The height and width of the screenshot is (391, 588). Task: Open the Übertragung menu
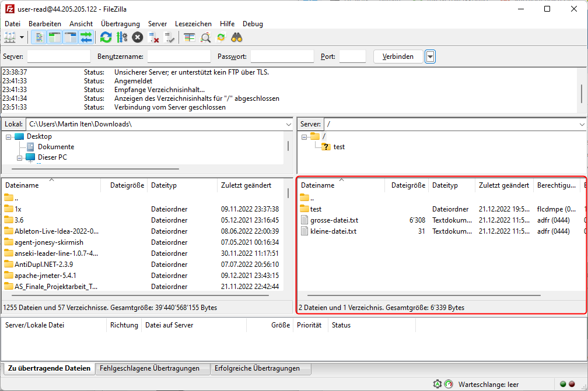(120, 24)
